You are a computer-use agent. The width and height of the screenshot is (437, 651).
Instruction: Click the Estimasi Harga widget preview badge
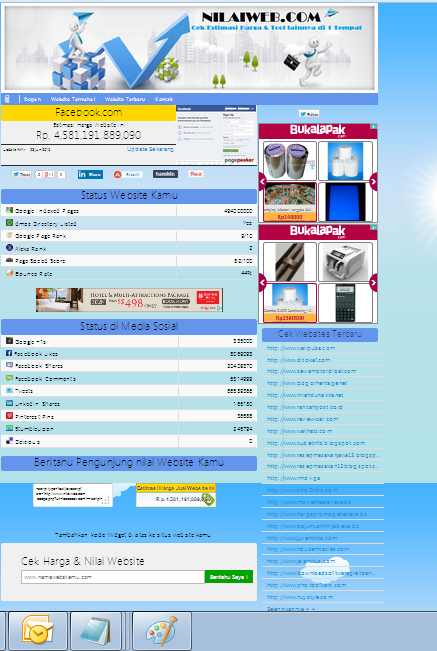176,495
